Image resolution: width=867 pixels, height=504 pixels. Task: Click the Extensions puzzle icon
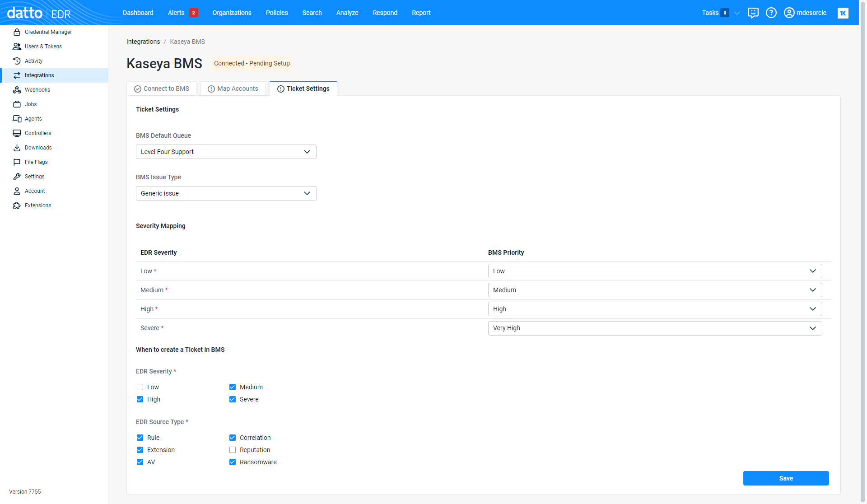[17, 205]
